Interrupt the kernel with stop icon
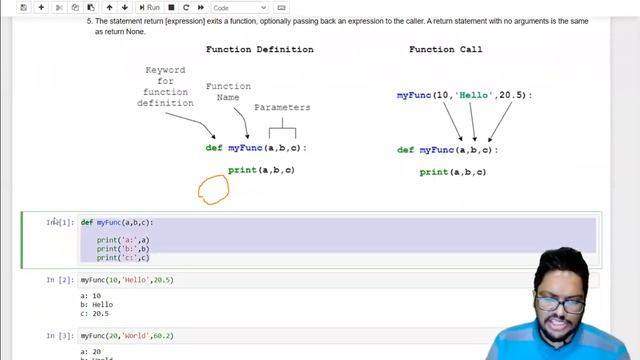The height and width of the screenshot is (360, 640). (171, 7)
